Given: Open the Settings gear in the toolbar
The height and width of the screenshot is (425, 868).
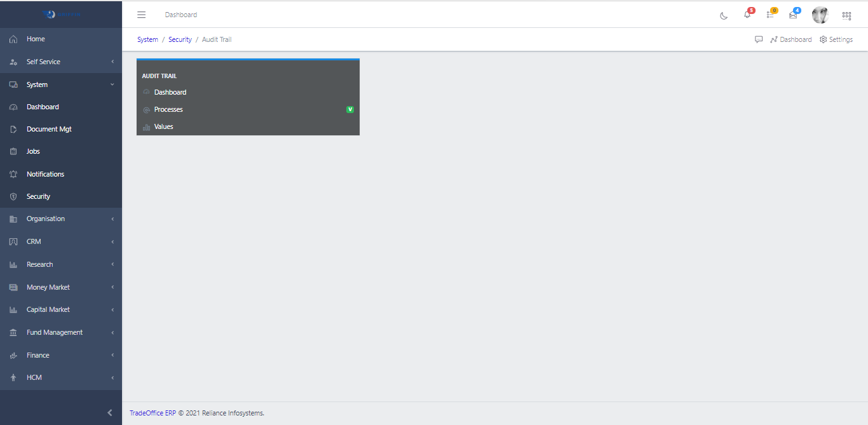Looking at the screenshot, I should click(836, 39).
